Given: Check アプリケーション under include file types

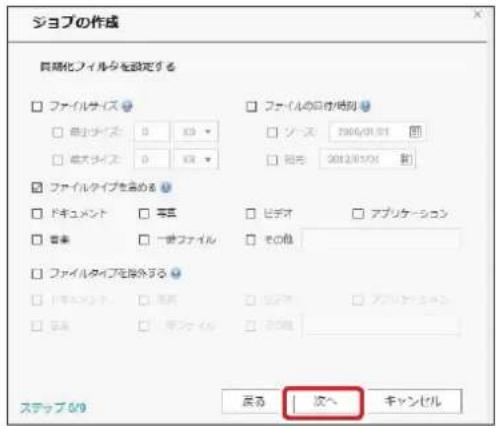Looking at the screenshot, I should pyautogui.click(x=358, y=214).
